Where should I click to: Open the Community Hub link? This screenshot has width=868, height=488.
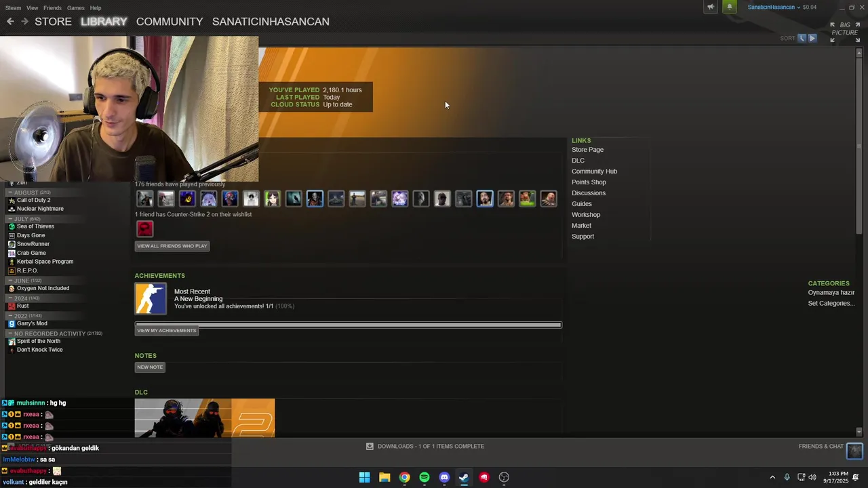click(594, 171)
